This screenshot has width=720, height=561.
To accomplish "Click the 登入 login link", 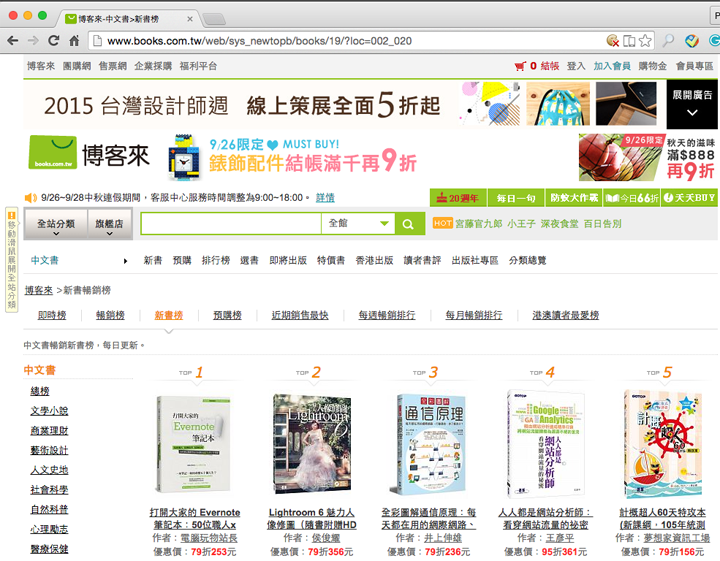I will [x=576, y=66].
